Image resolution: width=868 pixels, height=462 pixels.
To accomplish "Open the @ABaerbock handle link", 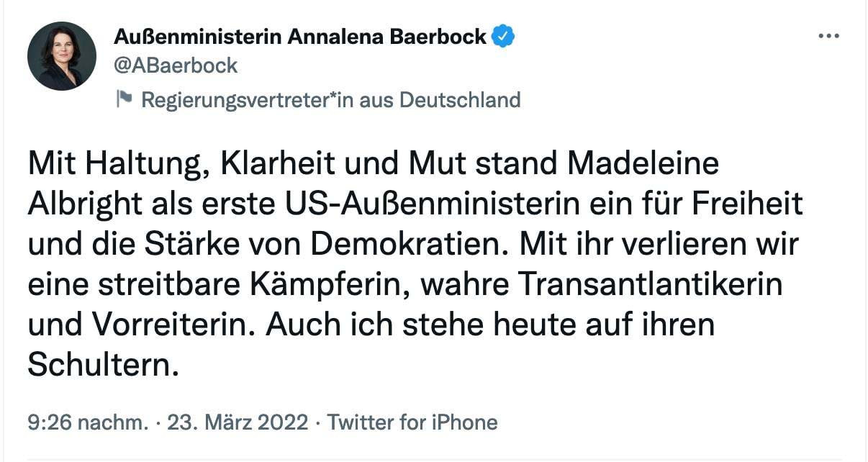I will (x=176, y=65).
